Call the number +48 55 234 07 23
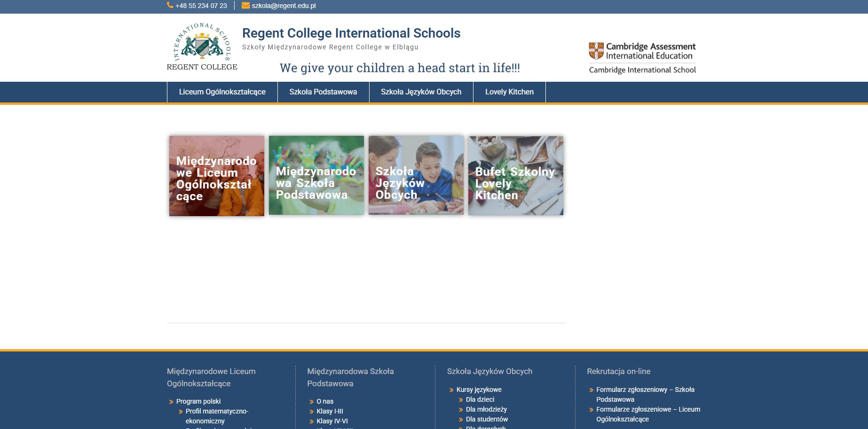The height and width of the screenshot is (429, 868). point(201,6)
